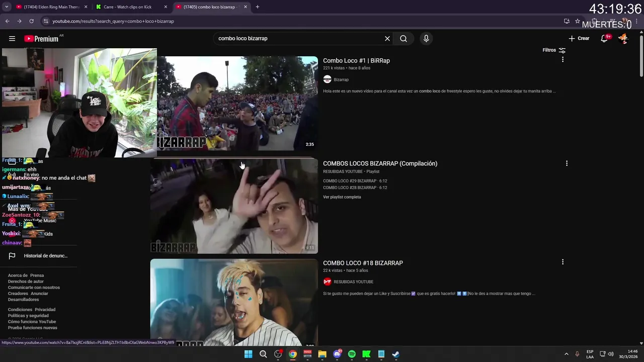Screen dimensions: 644x362
Task: Open RESUBIDAS YOUTUBE avatar under COMBO LOCO #18
Action: click(x=327, y=282)
